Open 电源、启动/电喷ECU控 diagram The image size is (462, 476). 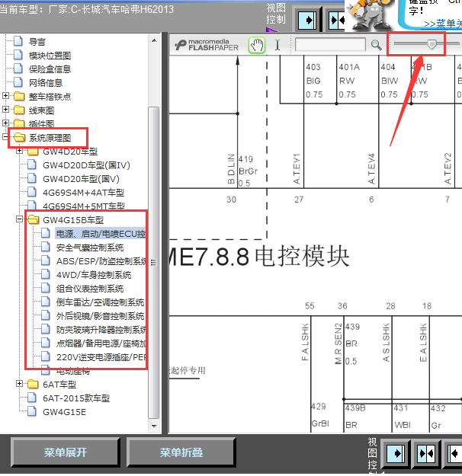pyautogui.click(x=101, y=234)
